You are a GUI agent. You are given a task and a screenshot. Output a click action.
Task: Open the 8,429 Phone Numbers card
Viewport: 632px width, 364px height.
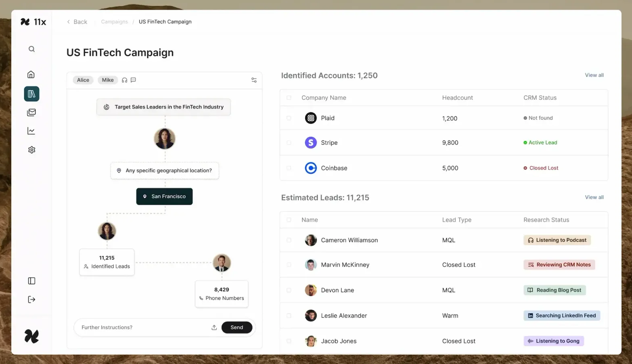pos(222,294)
